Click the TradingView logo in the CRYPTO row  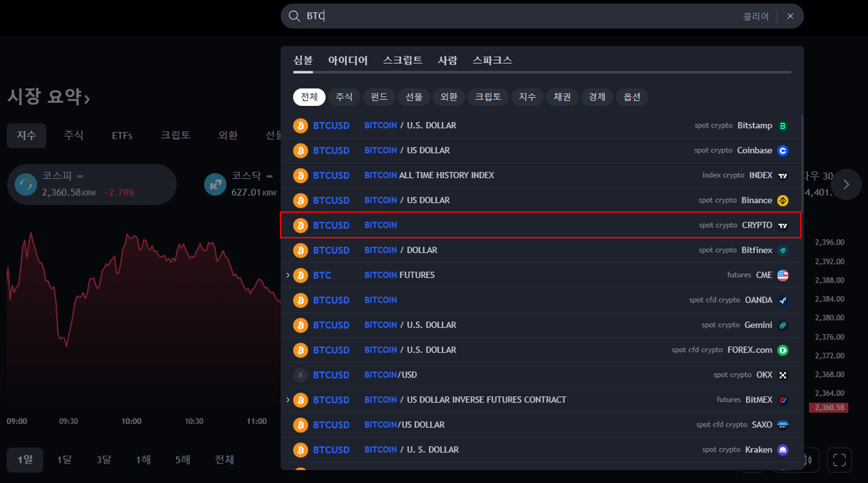[783, 225]
